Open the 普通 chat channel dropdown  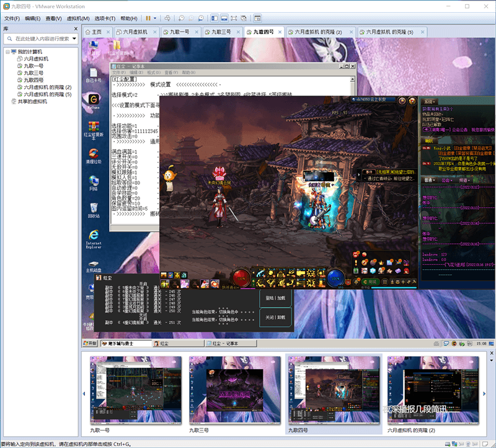click(429, 180)
